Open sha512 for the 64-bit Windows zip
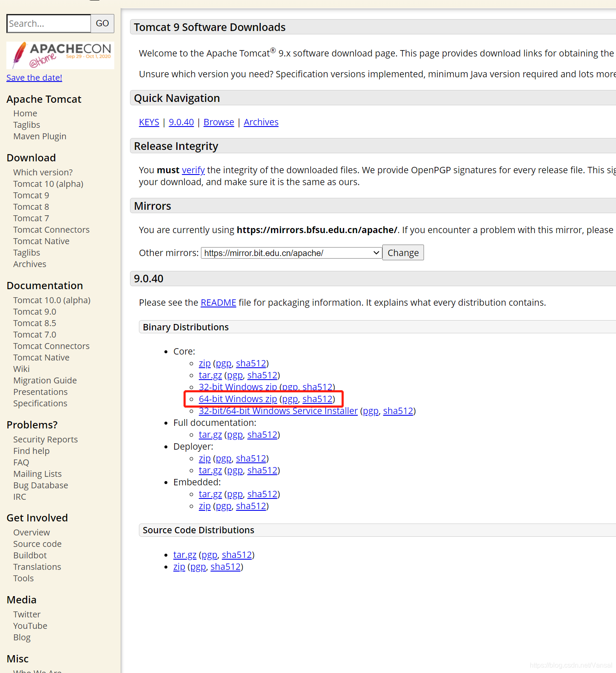The width and height of the screenshot is (616, 673). point(317,399)
